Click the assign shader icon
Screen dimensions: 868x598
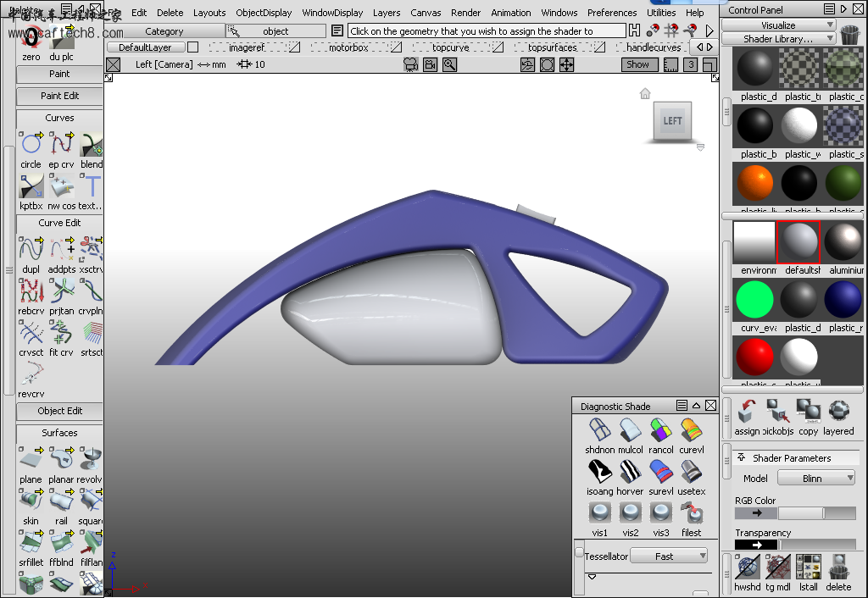click(748, 412)
